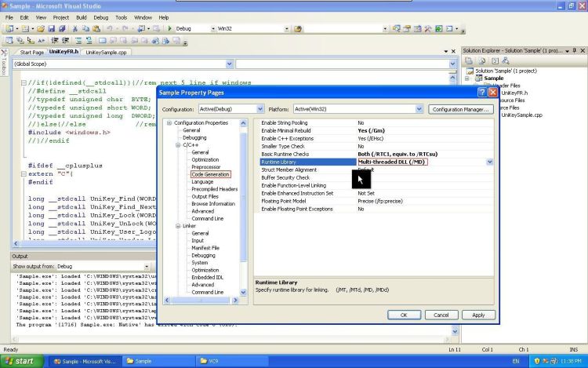588x368 pixels.
Task: Collapse the Sample project in Solution Explorer
Action: (x=467, y=78)
